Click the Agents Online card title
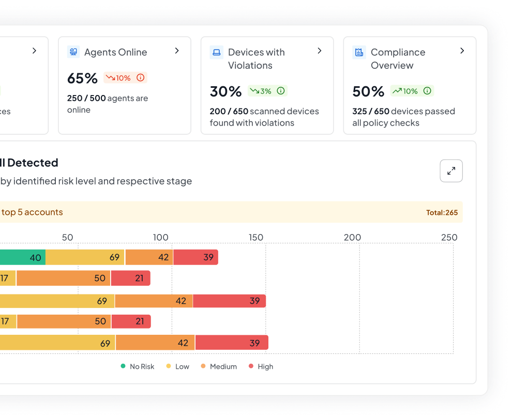Screen dimensions: 512x420 click(116, 52)
